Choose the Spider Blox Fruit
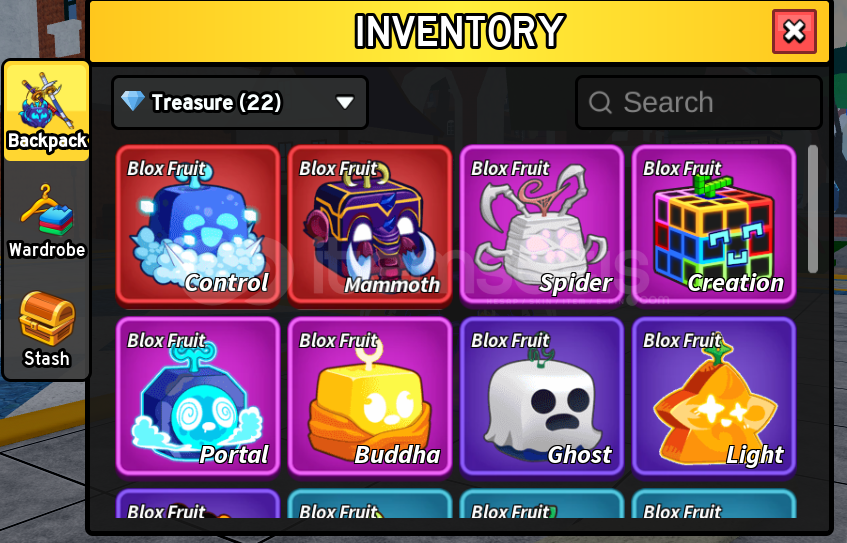The height and width of the screenshot is (543, 847). [x=541, y=225]
